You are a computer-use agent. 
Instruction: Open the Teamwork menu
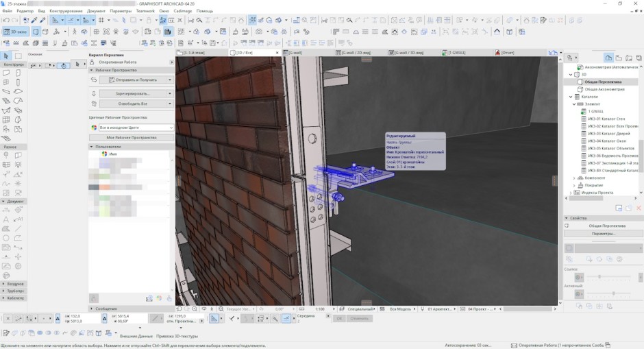click(145, 11)
